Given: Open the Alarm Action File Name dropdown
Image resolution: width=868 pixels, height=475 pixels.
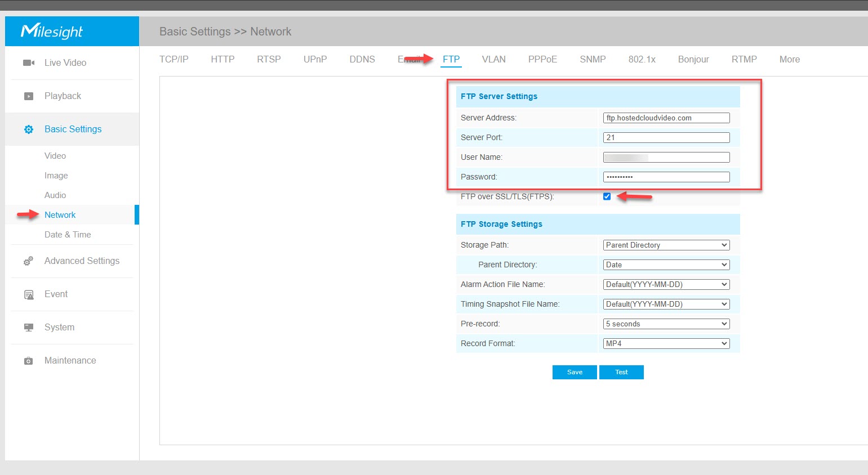Looking at the screenshot, I should pos(666,285).
